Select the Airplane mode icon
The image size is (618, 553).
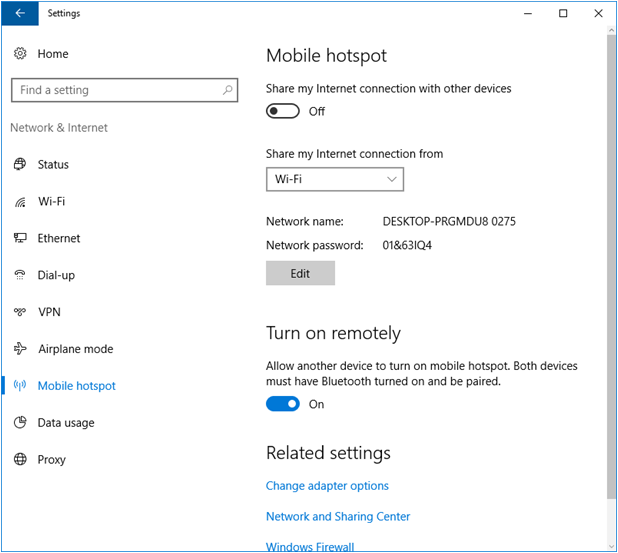click(x=20, y=349)
